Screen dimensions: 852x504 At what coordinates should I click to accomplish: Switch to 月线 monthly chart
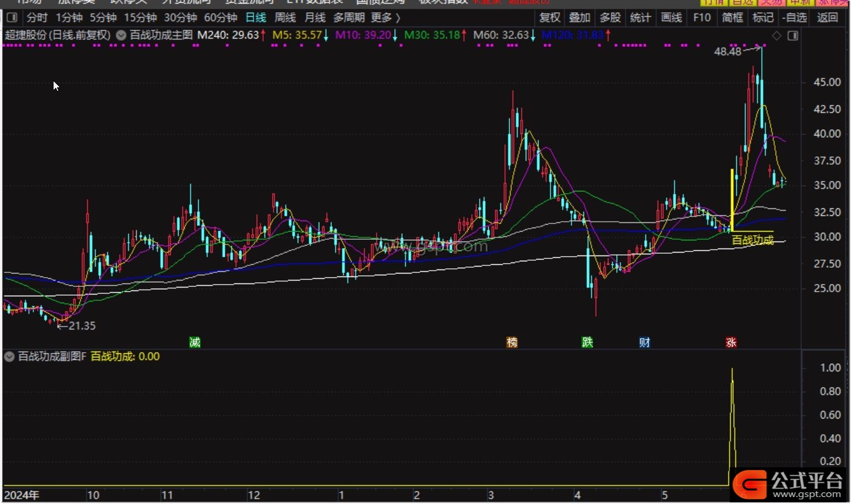tap(315, 17)
